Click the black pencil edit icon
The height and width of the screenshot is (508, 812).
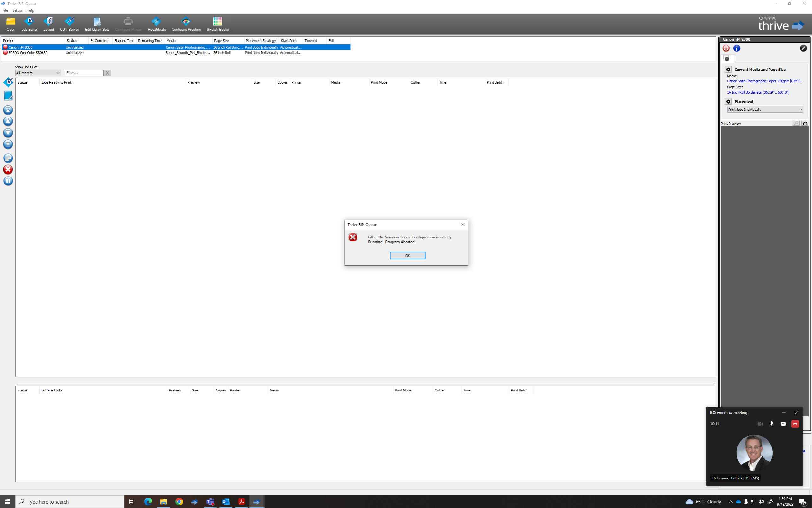tap(803, 48)
